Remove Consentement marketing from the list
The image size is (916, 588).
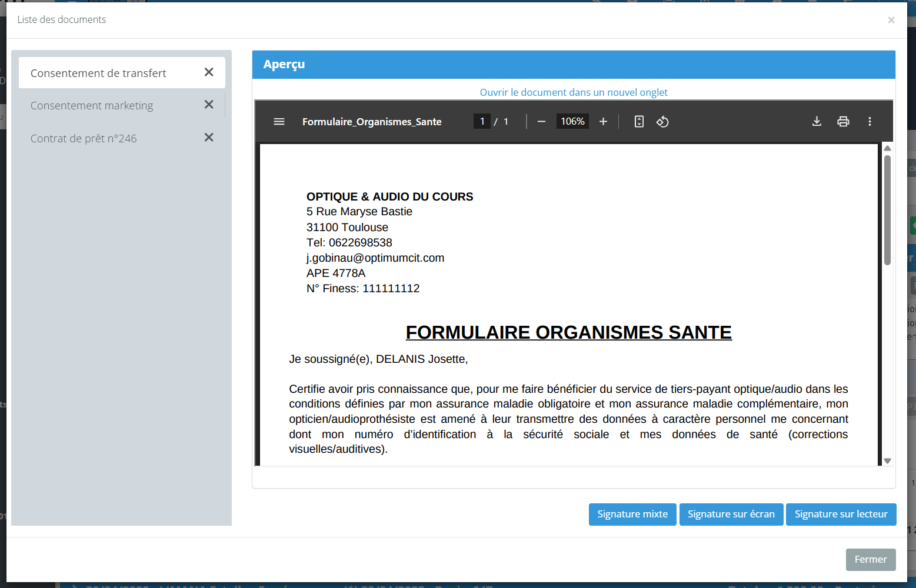pos(209,105)
